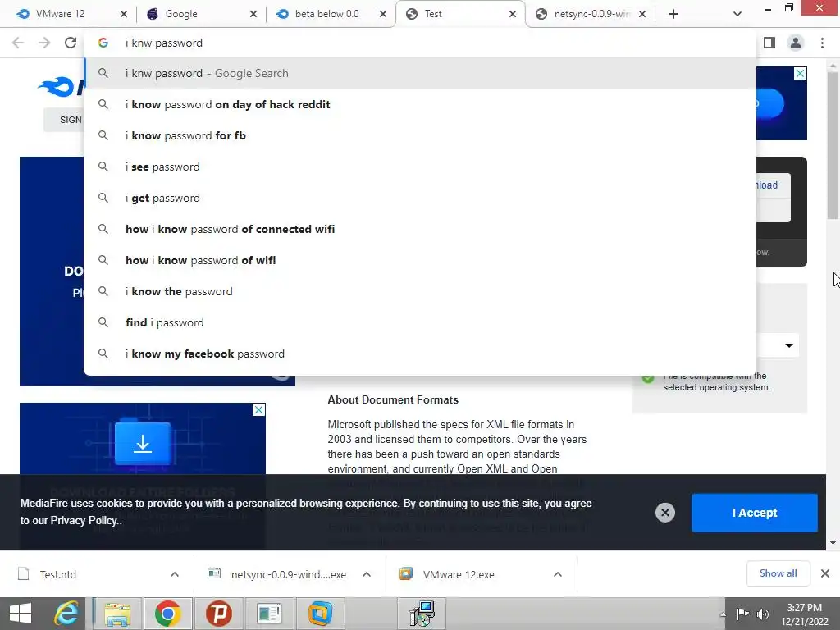The image size is (840, 630).
Task: Close the downloads bar
Action: click(x=825, y=573)
